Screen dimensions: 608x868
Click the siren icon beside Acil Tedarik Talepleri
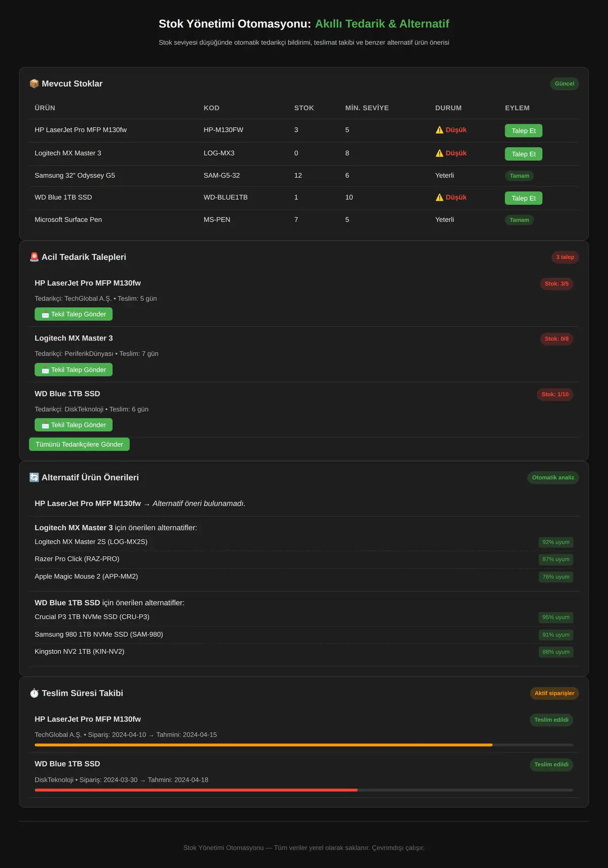pos(34,257)
